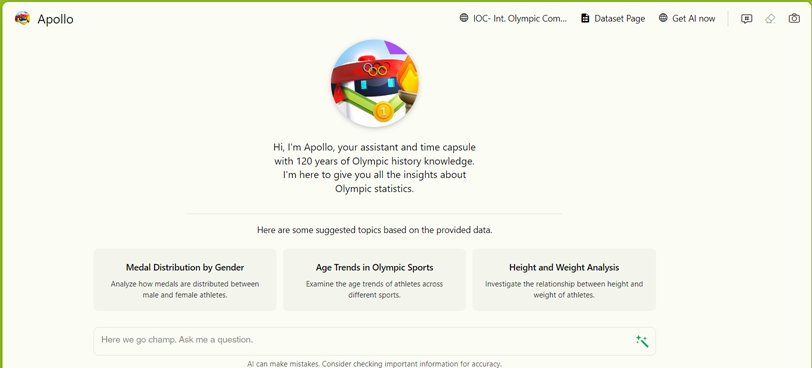This screenshot has width=812, height=368.
Task: Click the 'Hi, I'm Apollo' greeting text
Action: tap(374, 168)
